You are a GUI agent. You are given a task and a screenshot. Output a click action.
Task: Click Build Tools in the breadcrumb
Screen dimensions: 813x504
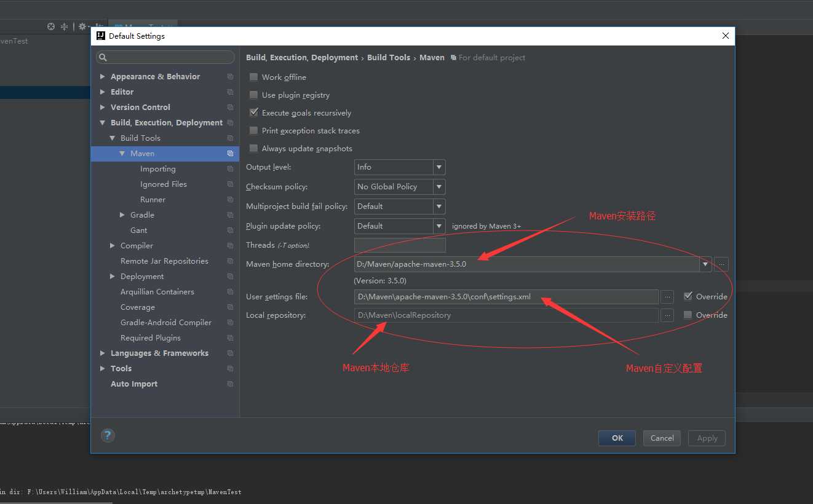(x=389, y=57)
